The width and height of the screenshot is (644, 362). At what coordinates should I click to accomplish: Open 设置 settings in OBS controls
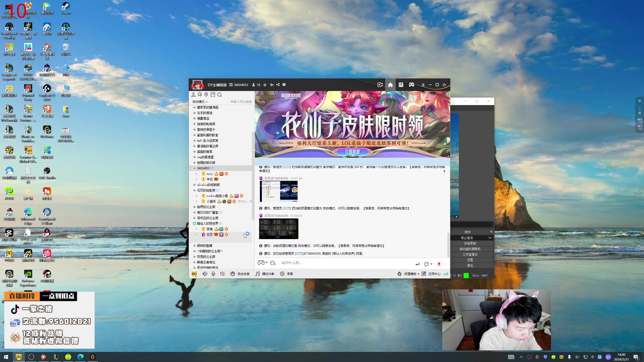(x=470, y=260)
